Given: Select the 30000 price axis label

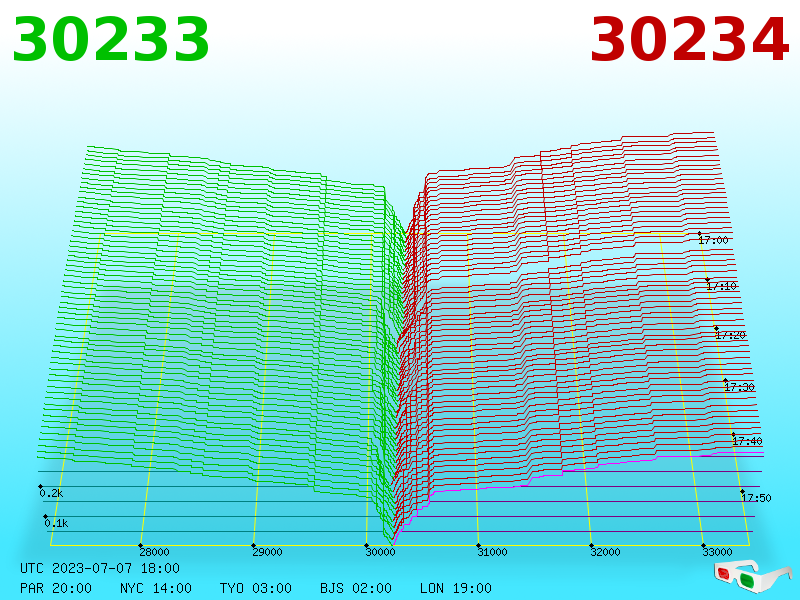Looking at the screenshot, I should tap(380, 552).
